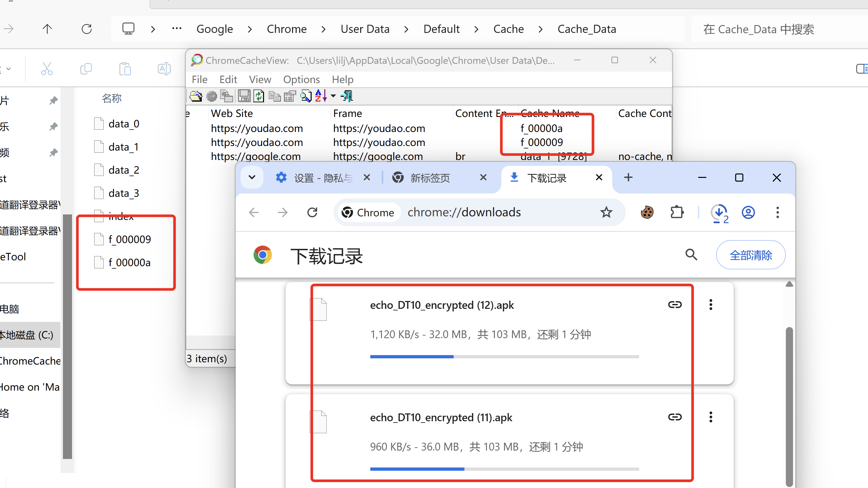Open Chrome tab search chevron
Viewport: 868px width, 488px height.
tap(252, 178)
